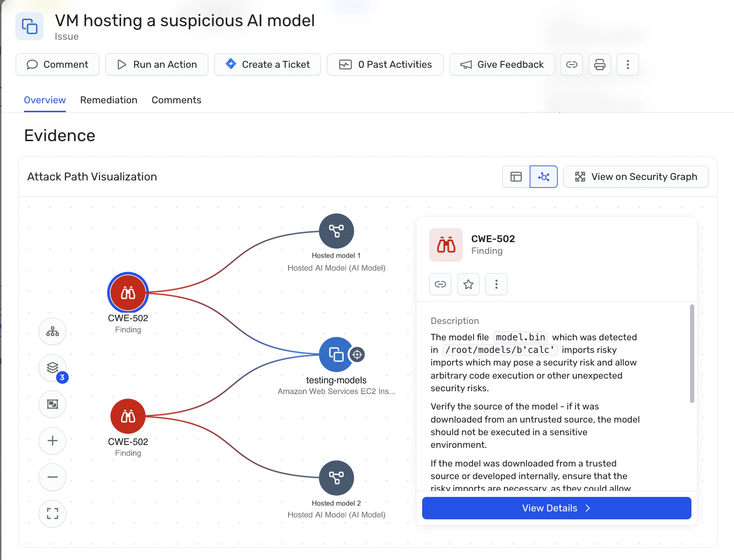Switch to graph view of attack path
734x560 pixels.
coord(544,177)
